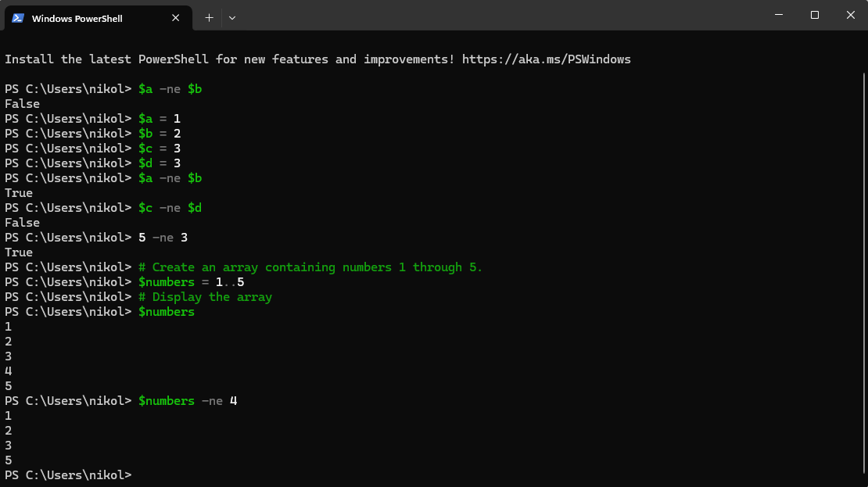Click the PowerShell icon in tab

(18, 18)
